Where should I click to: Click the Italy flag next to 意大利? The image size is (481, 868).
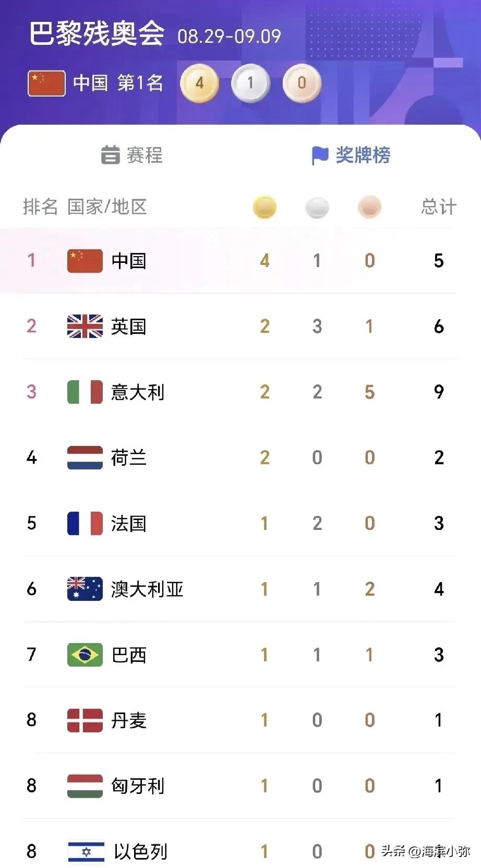coord(85,392)
